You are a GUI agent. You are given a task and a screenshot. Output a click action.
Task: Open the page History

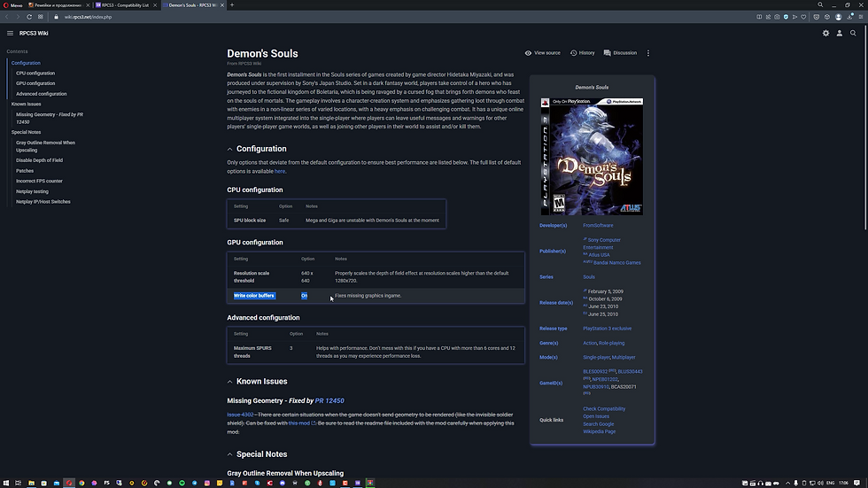pyautogui.click(x=583, y=53)
